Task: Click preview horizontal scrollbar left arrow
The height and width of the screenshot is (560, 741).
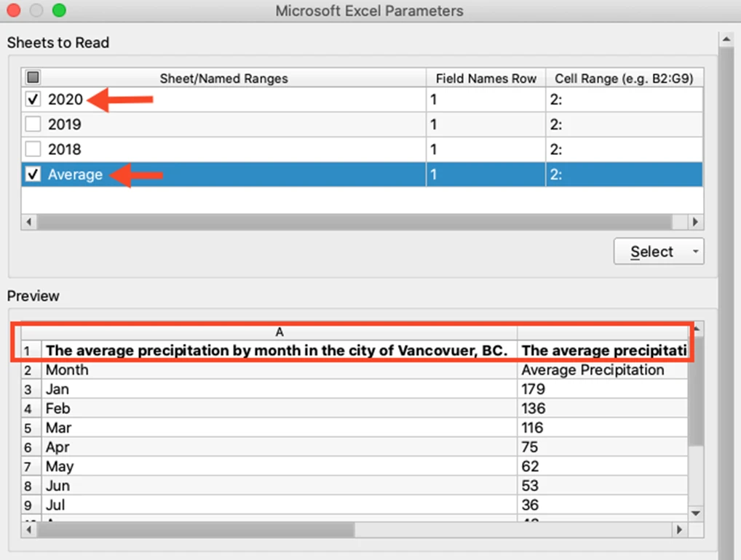Action: tap(29, 529)
